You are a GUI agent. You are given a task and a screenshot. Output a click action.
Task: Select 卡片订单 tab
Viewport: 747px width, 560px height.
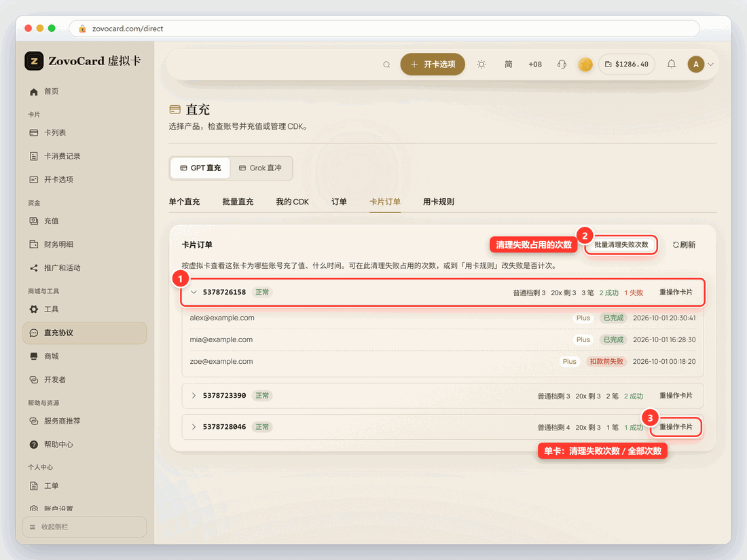[x=385, y=202]
